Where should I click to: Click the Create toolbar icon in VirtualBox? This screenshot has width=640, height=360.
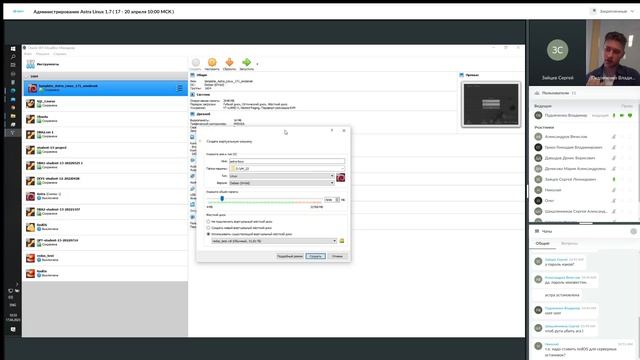[196, 62]
